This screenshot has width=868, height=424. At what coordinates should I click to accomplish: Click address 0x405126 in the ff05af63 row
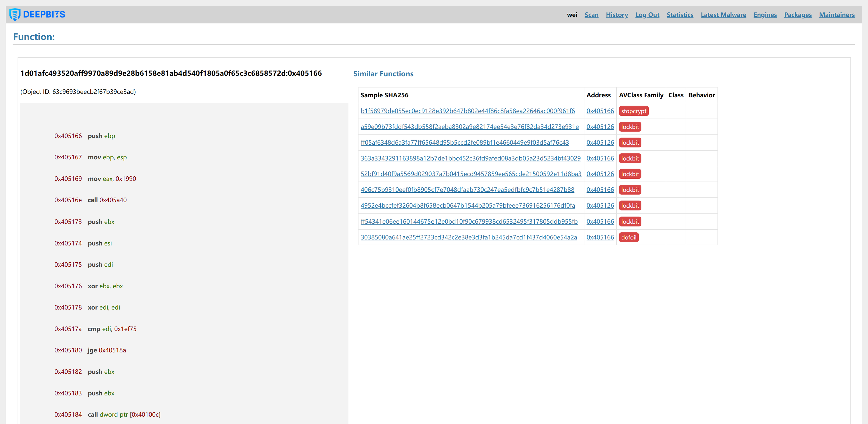pyautogui.click(x=600, y=143)
